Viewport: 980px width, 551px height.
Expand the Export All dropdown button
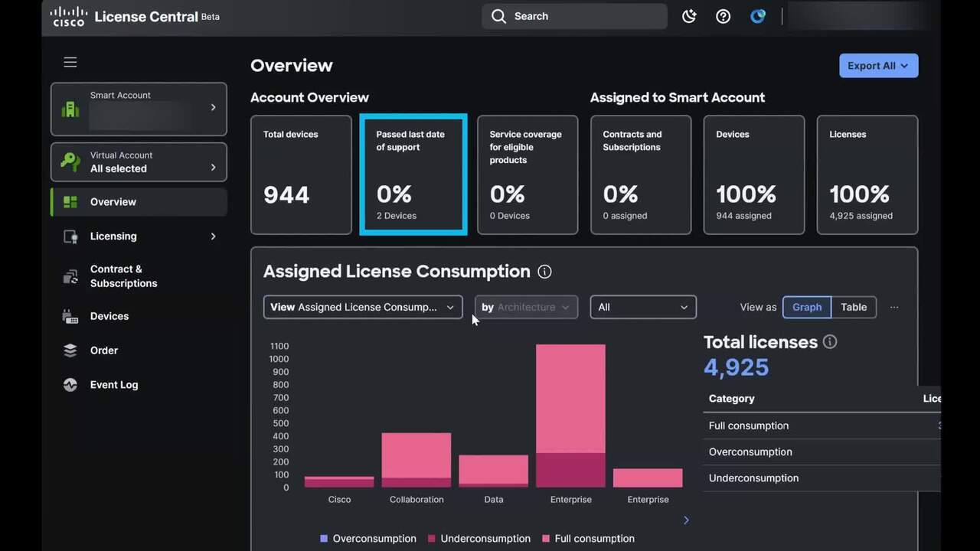click(x=878, y=66)
